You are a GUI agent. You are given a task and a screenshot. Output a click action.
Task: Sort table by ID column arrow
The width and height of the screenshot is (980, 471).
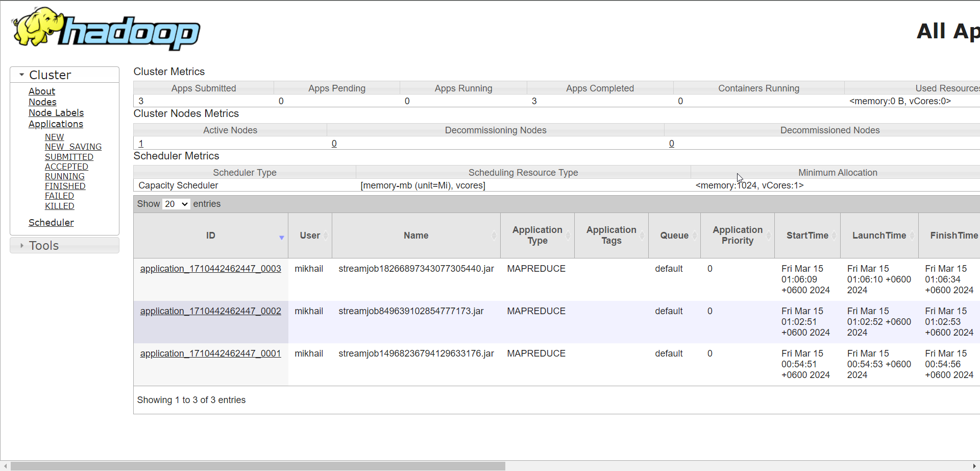[x=281, y=238]
